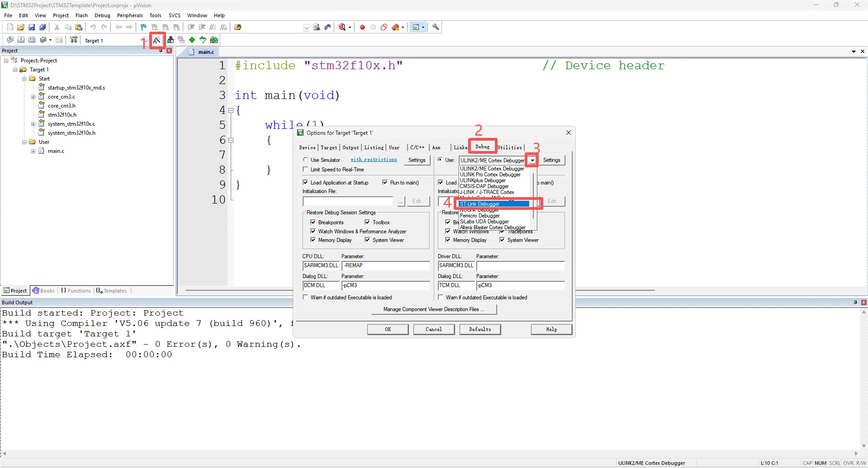Screen dimensions: 868x468
Task: Open the Peripherals menu
Action: point(130,15)
